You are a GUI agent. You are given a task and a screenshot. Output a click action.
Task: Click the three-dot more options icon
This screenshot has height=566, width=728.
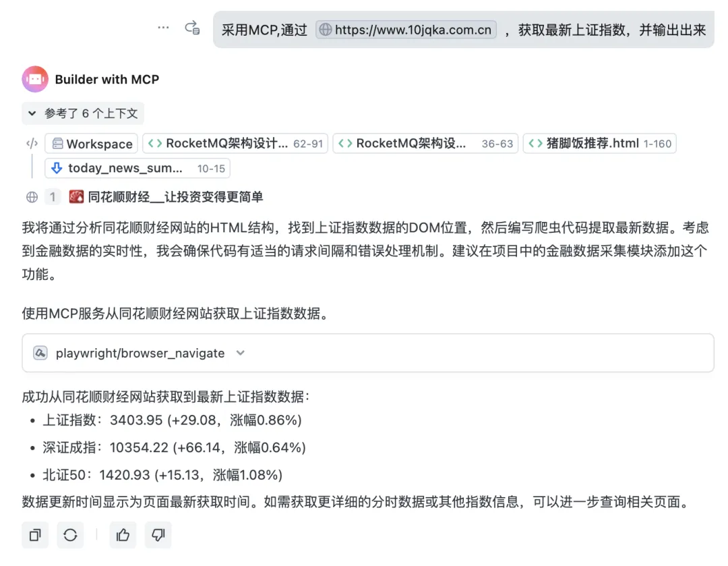click(x=163, y=28)
